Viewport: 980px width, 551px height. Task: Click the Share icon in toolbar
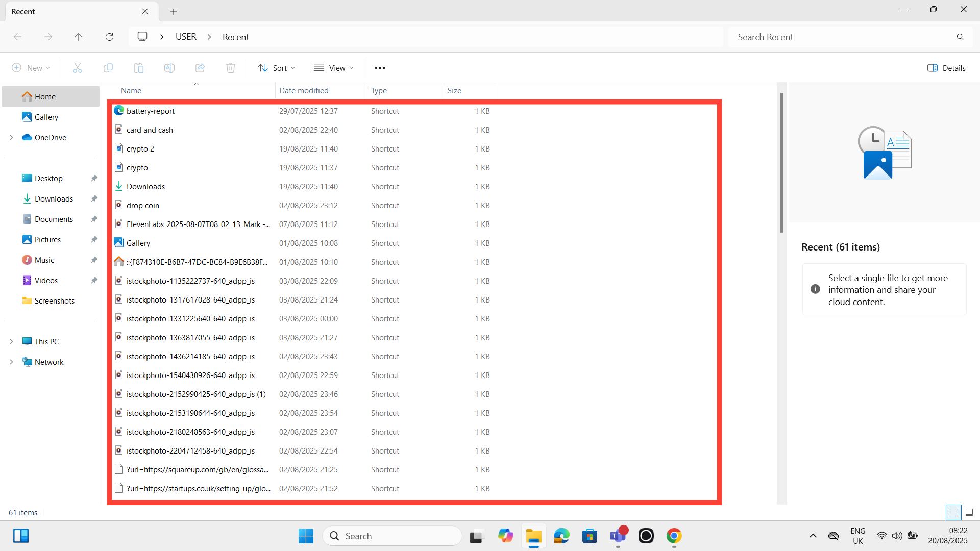[200, 68]
